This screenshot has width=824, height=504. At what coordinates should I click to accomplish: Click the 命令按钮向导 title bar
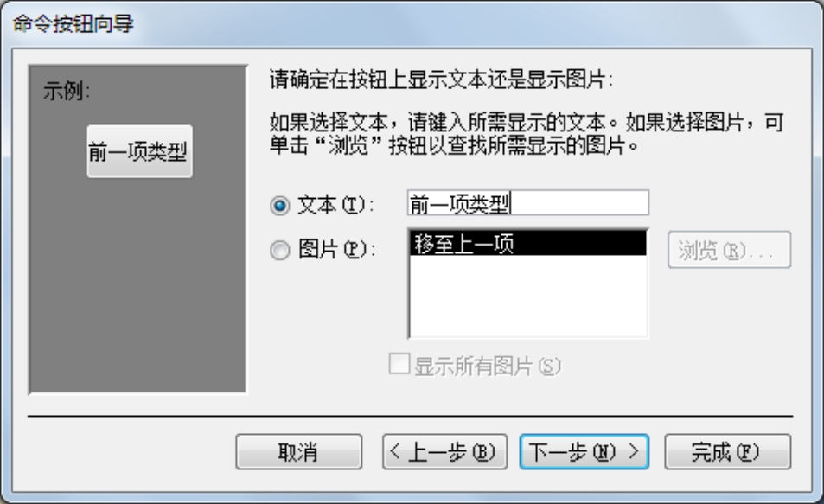412,23
